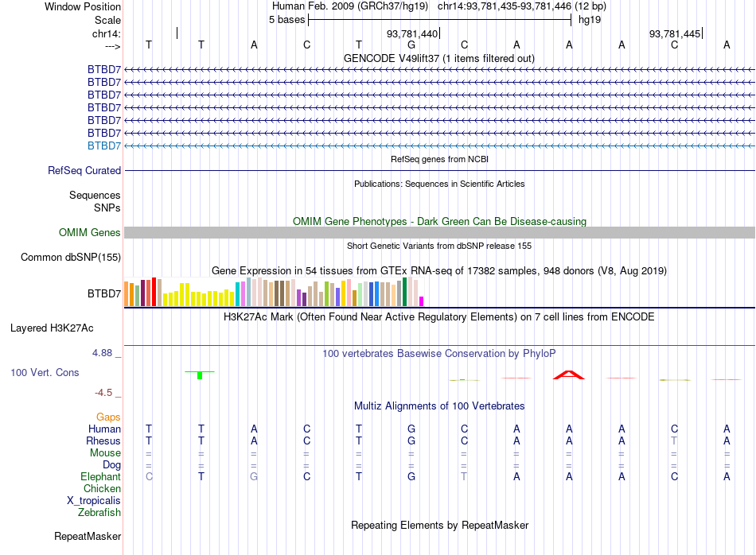Click the Mouse species label
The width and height of the screenshot is (756, 555).
point(105,453)
